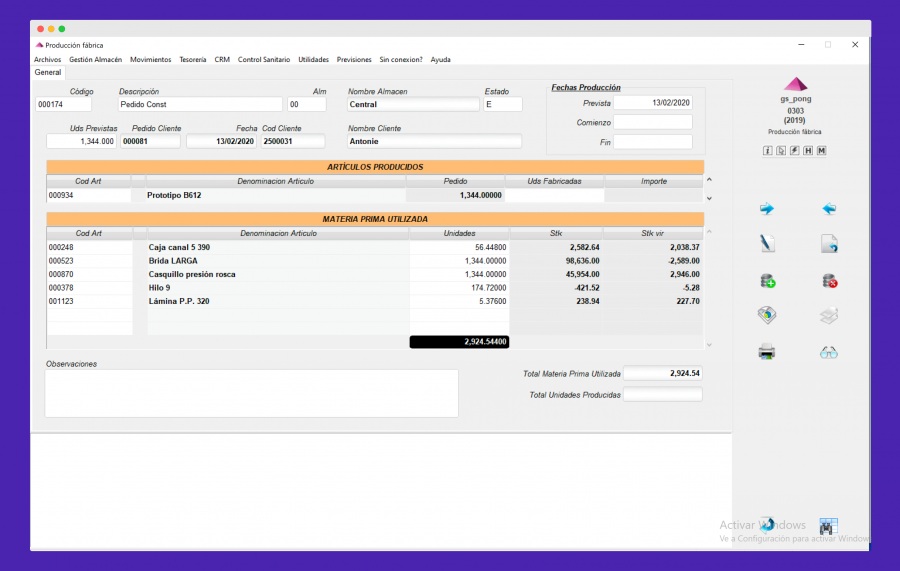Click the Prevista date field
The image size is (900, 571).
click(x=653, y=103)
